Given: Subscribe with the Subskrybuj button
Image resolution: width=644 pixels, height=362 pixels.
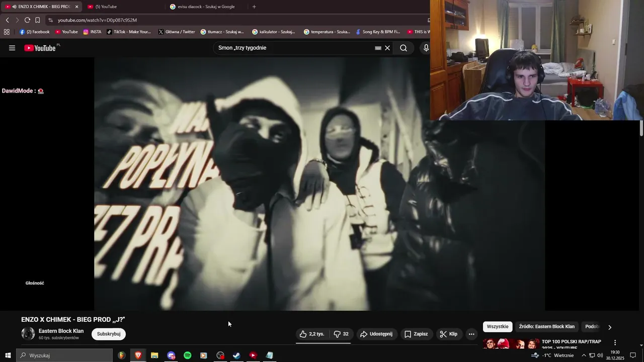Looking at the screenshot, I should (109, 334).
